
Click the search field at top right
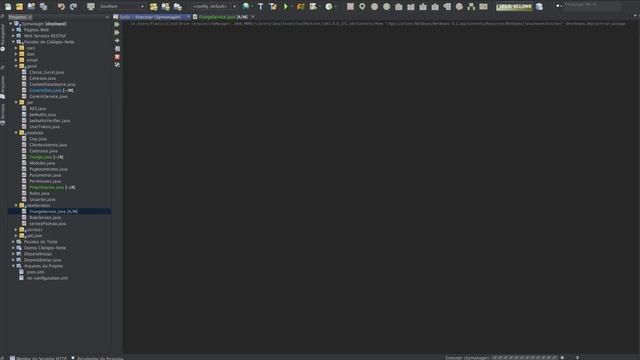[592, 5]
